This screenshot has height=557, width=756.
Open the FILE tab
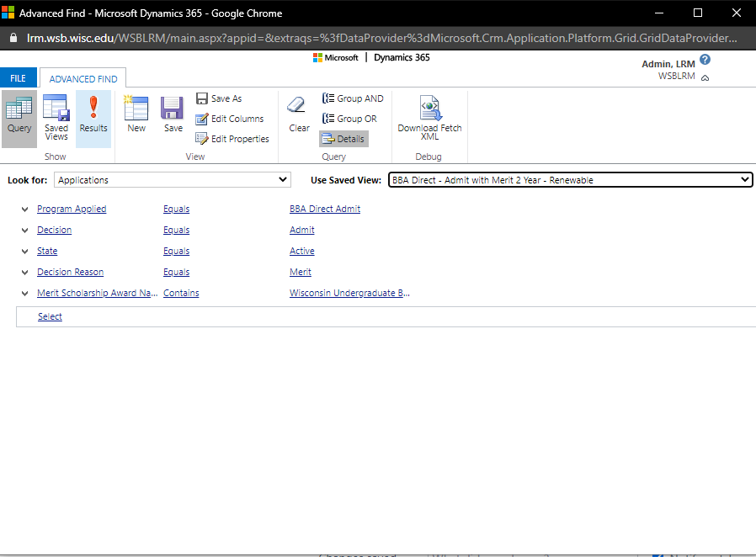point(19,78)
